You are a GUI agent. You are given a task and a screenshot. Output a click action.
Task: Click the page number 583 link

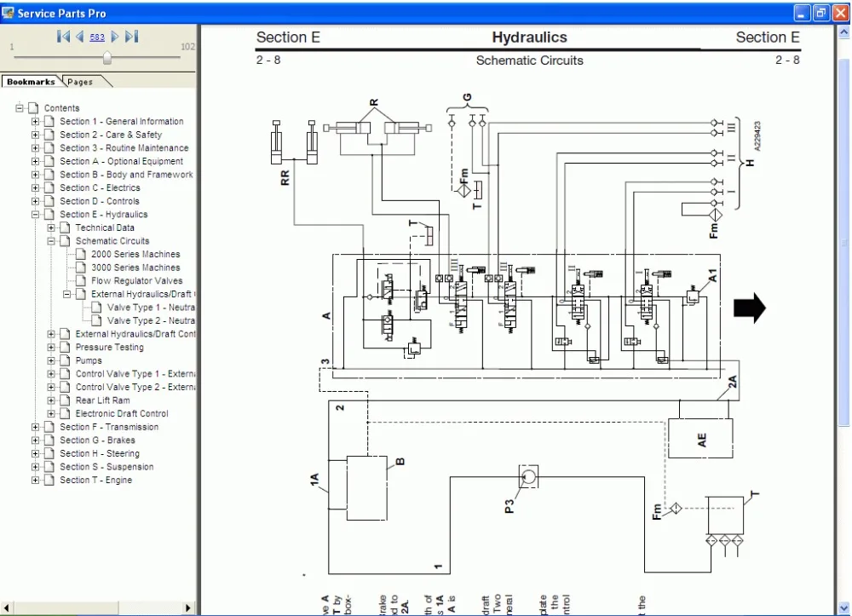pos(97,37)
